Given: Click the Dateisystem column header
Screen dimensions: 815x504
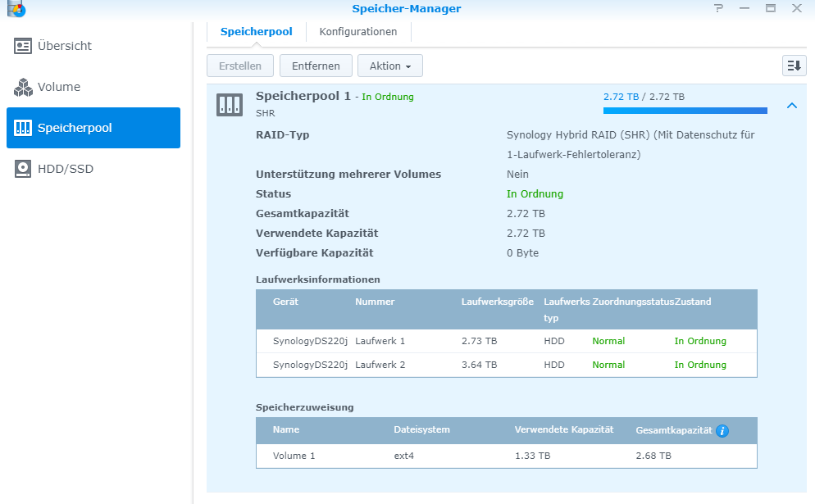Looking at the screenshot, I should click(422, 430).
